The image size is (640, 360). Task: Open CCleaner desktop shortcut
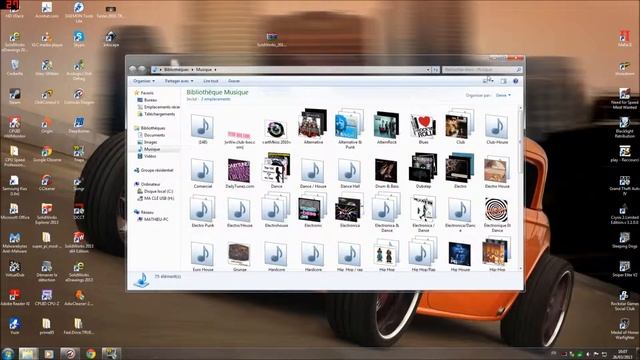[x=47, y=183]
